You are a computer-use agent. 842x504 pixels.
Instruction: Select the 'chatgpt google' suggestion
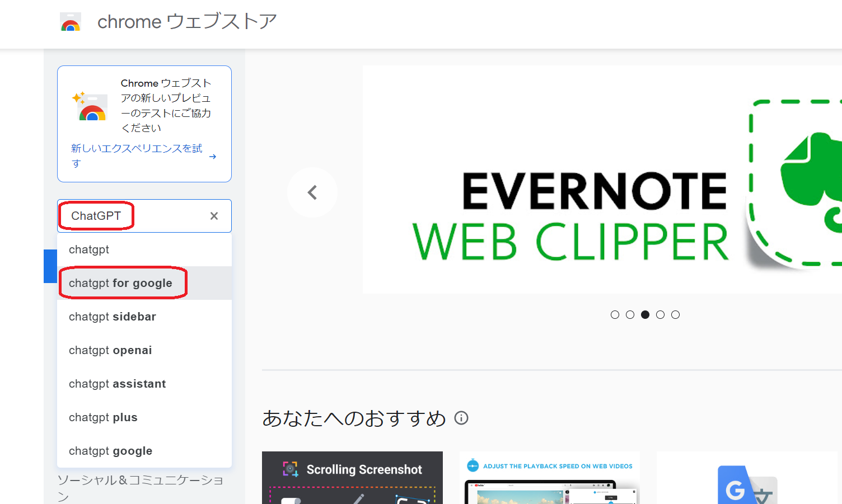pyautogui.click(x=144, y=451)
